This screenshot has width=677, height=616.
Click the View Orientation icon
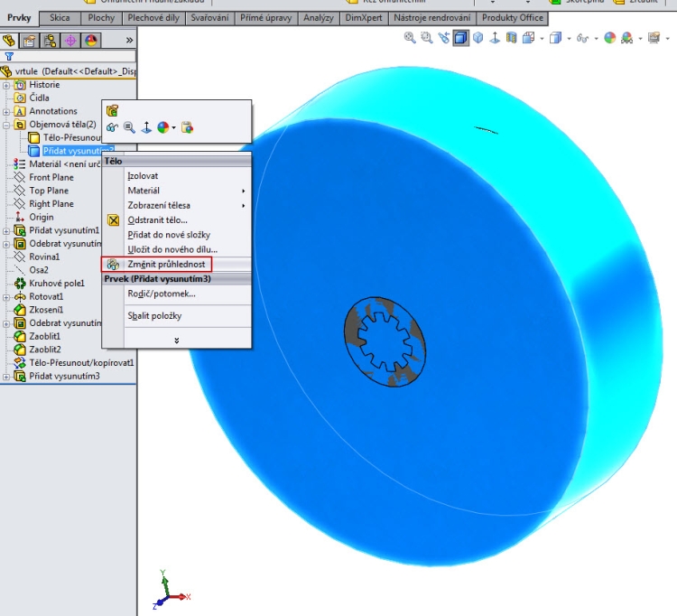pyautogui.click(x=528, y=38)
